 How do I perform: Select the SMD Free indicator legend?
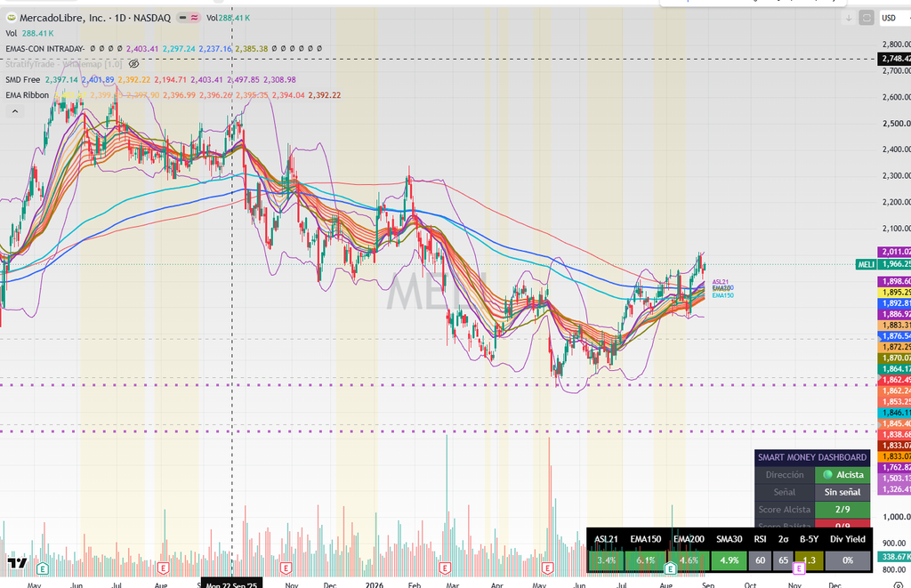click(x=22, y=79)
